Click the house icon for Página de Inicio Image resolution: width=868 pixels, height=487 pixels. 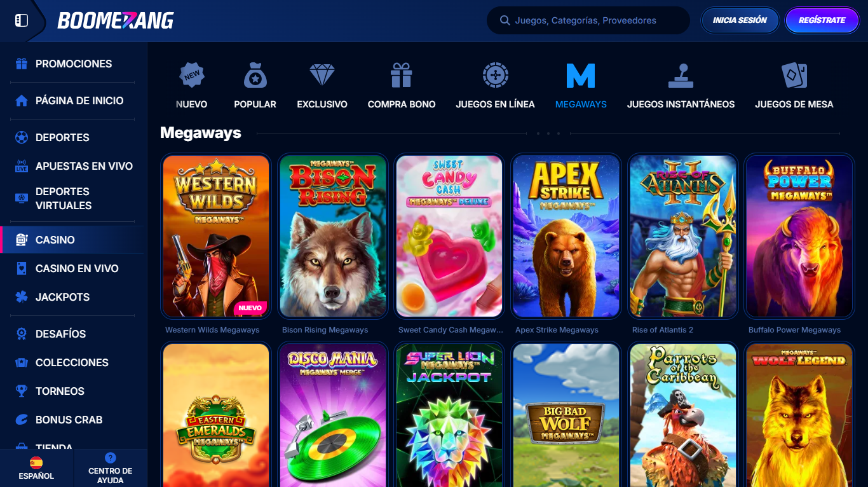[22, 100]
